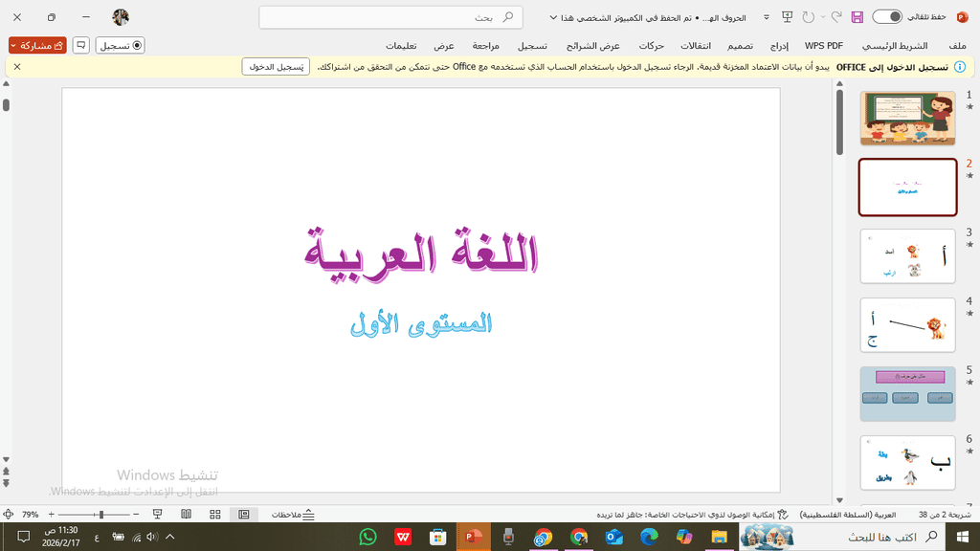Open the حركات (Animations) tab

pos(651,46)
